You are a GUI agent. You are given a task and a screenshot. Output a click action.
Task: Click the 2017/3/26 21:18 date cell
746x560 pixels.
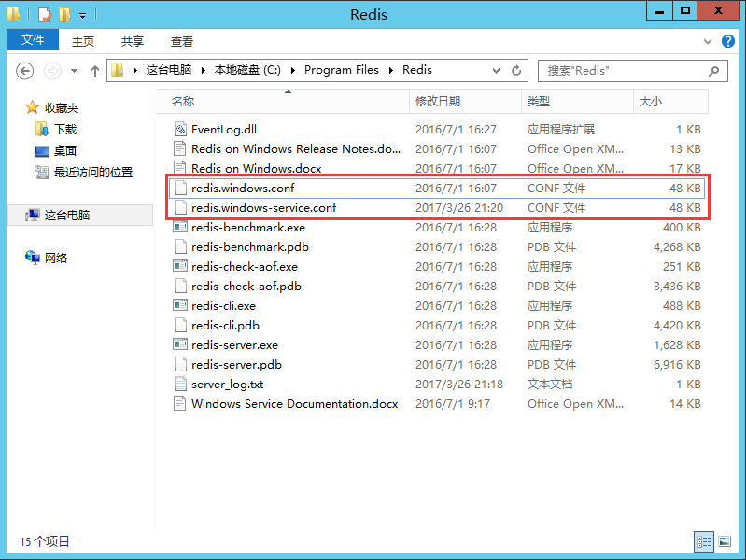click(459, 384)
